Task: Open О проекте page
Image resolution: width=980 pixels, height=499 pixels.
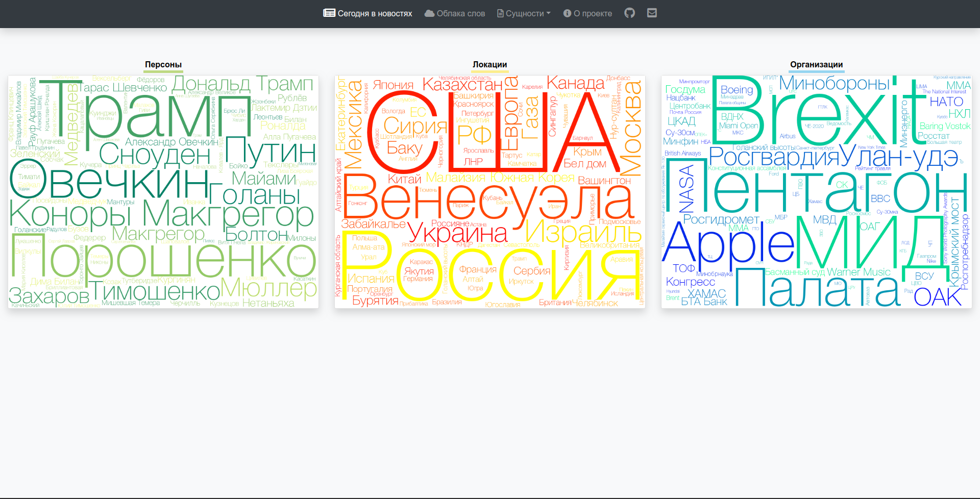Action: pos(587,13)
